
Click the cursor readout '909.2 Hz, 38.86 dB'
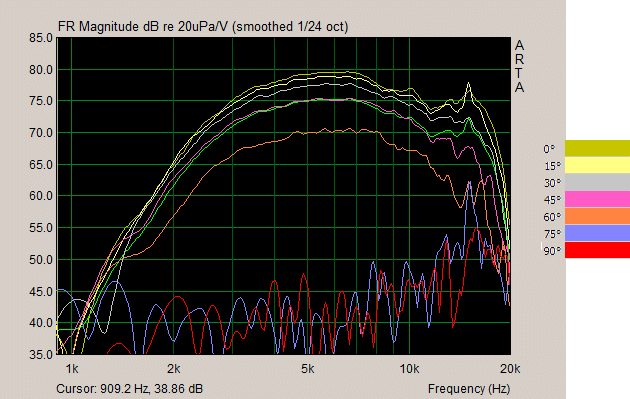click(x=151, y=389)
